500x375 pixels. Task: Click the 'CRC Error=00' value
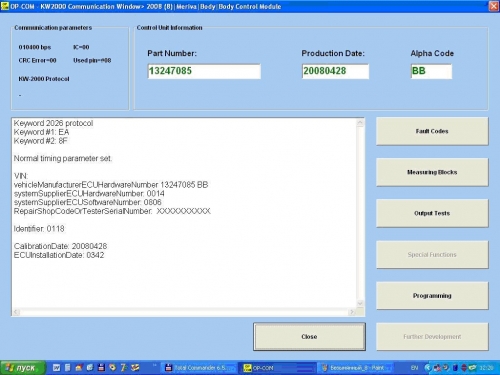(x=37, y=61)
